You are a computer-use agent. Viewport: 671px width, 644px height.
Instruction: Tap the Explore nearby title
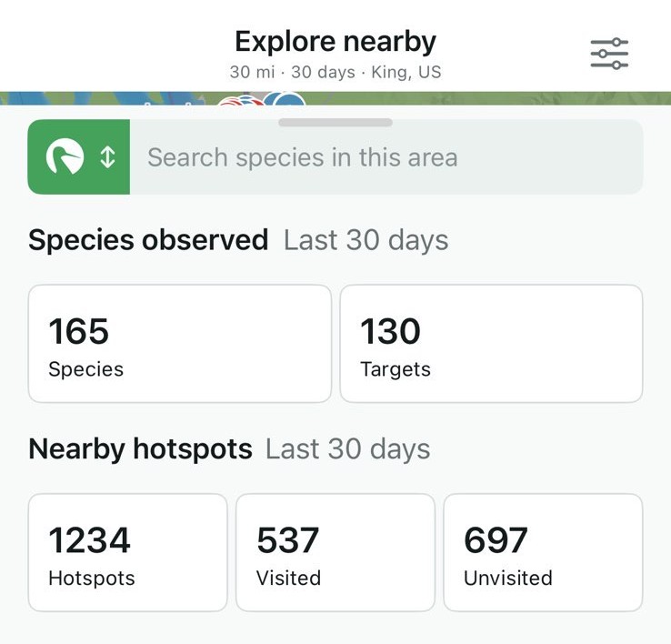click(x=335, y=41)
